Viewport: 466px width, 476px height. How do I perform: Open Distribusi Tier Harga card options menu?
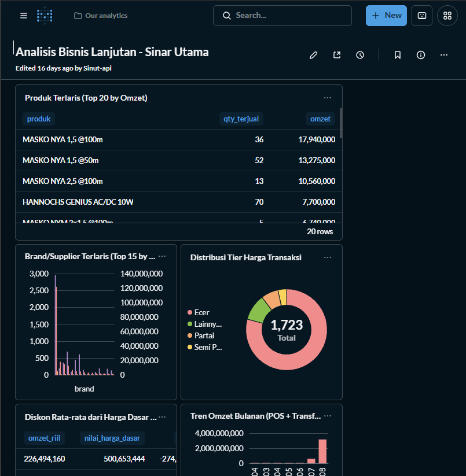point(328,257)
